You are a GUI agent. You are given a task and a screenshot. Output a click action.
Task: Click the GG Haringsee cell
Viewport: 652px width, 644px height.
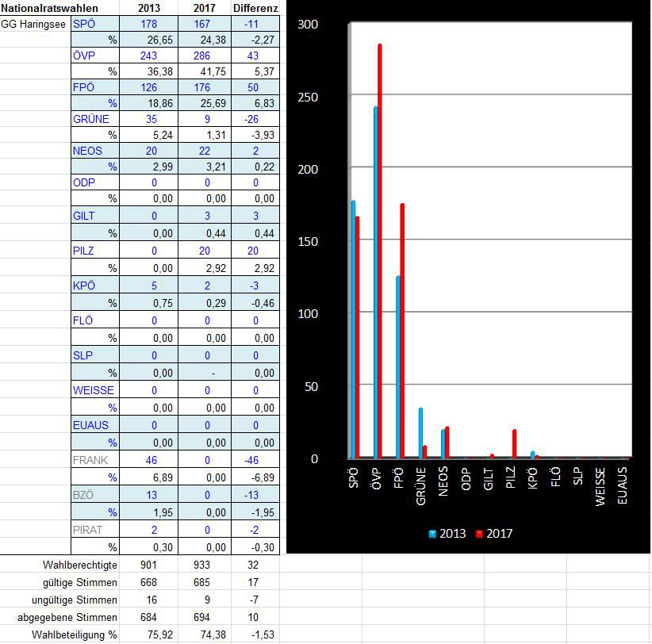click(x=33, y=24)
